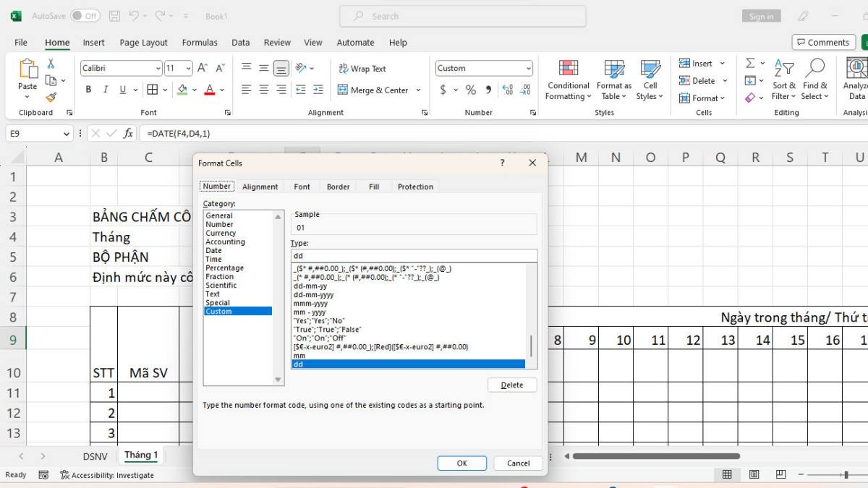Toggle Underline formatting
868x488 pixels.
[123, 90]
